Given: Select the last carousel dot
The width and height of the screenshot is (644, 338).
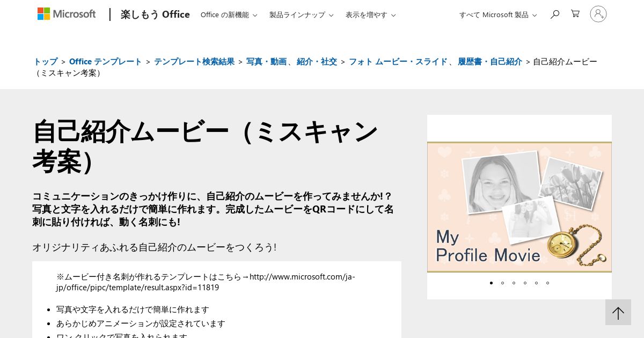Looking at the screenshot, I should tap(547, 283).
